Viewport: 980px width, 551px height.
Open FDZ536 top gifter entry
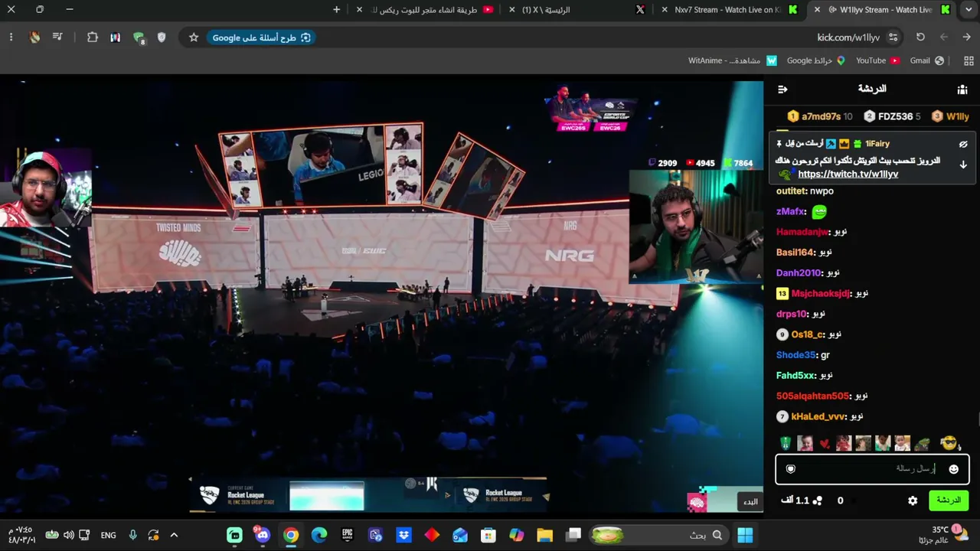[x=892, y=116]
